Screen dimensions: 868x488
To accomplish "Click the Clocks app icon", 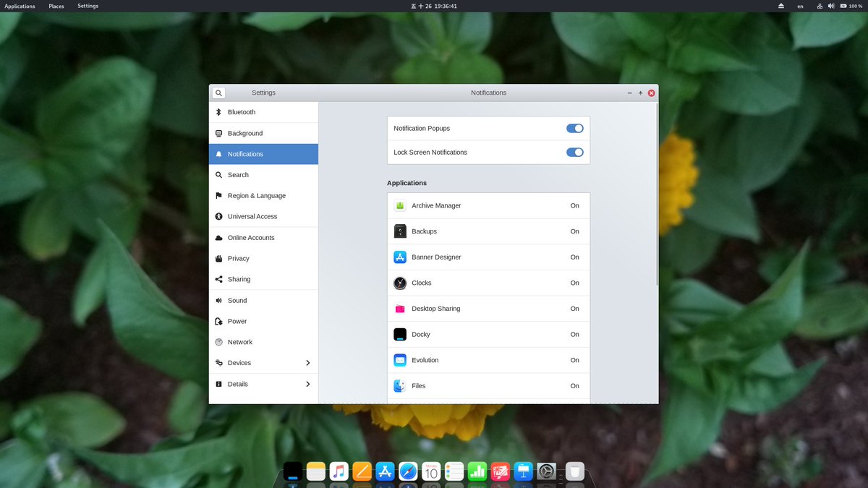I will tap(400, 283).
